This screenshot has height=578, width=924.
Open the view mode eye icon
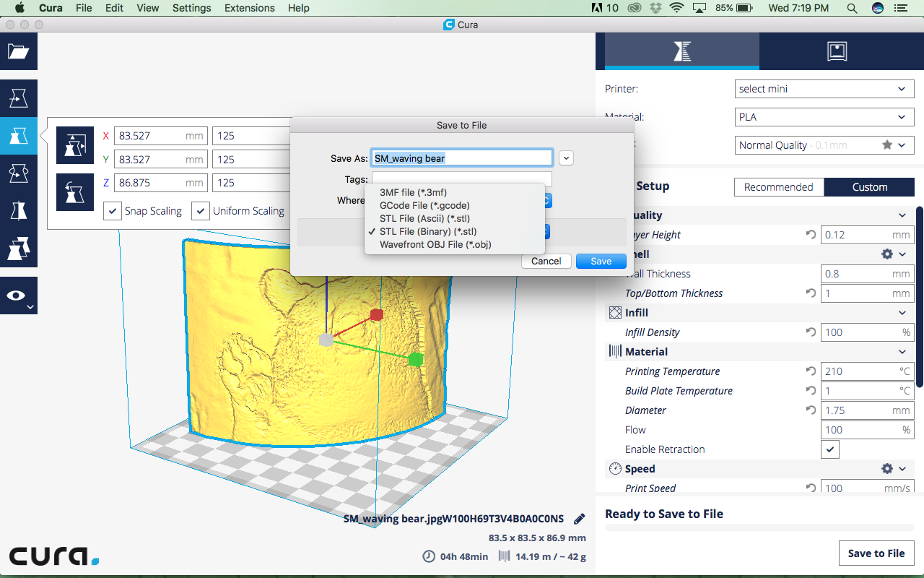pos(18,296)
